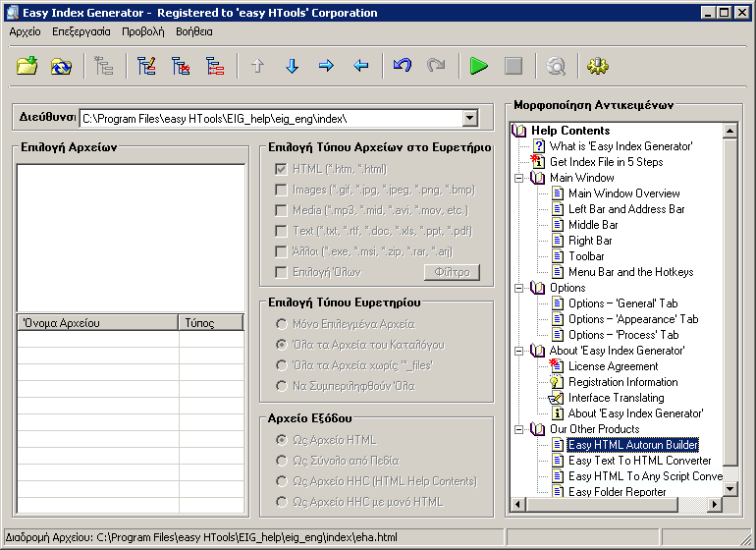Click the Interface Translating pencil icon
Image resolution: width=756 pixels, height=550 pixels.
[556, 398]
